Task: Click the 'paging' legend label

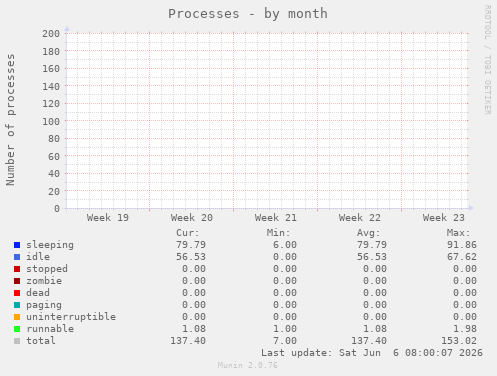Action: [x=44, y=305]
